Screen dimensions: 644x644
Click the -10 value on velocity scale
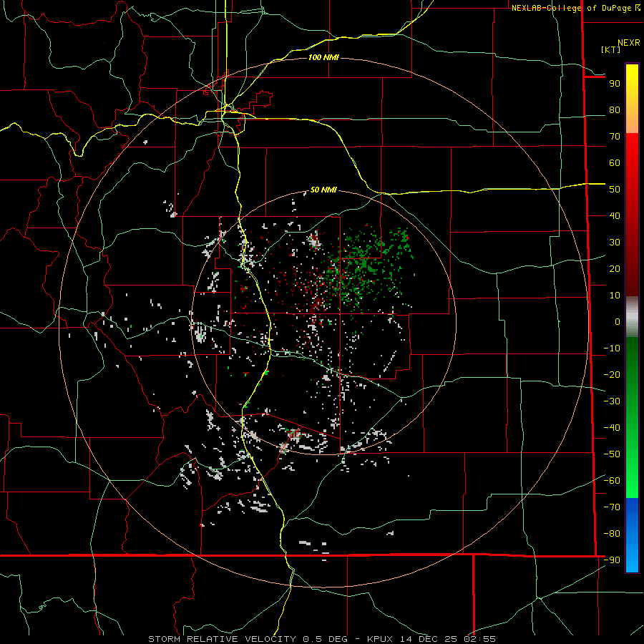[x=612, y=348]
